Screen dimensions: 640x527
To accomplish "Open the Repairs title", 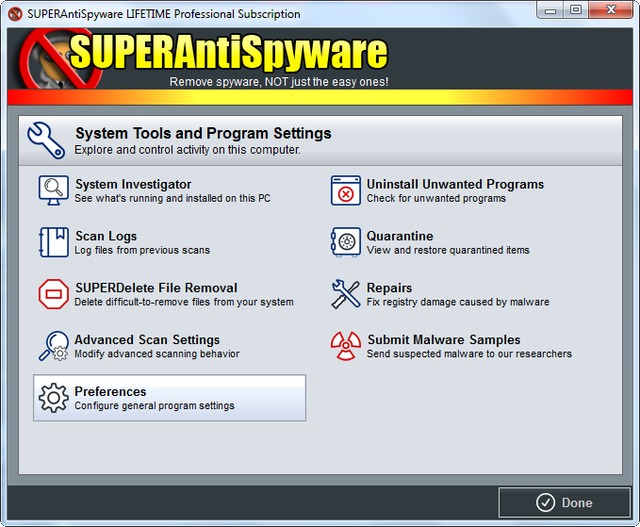I will (389, 288).
